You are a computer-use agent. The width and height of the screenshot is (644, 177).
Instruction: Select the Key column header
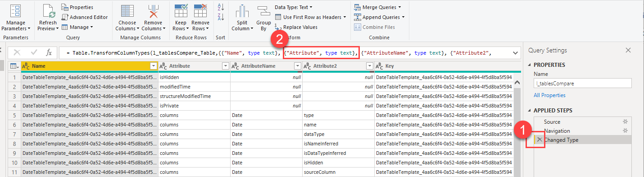click(x=444, y=66)
